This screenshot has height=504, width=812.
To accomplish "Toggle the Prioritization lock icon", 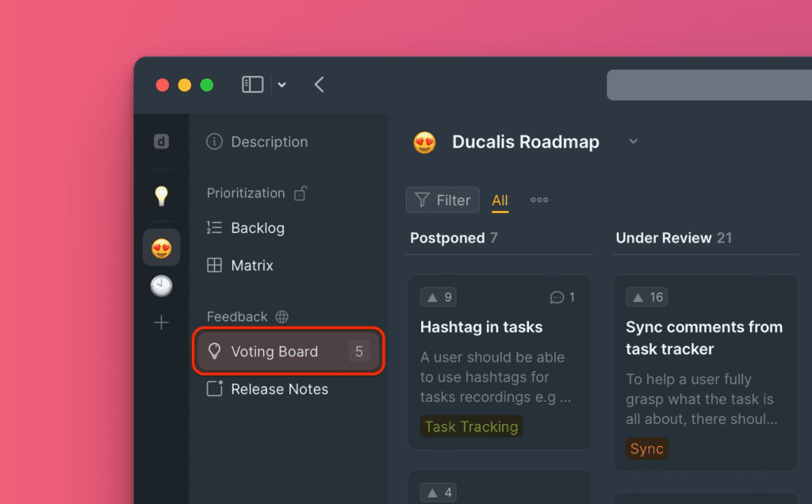I will 301,193.
